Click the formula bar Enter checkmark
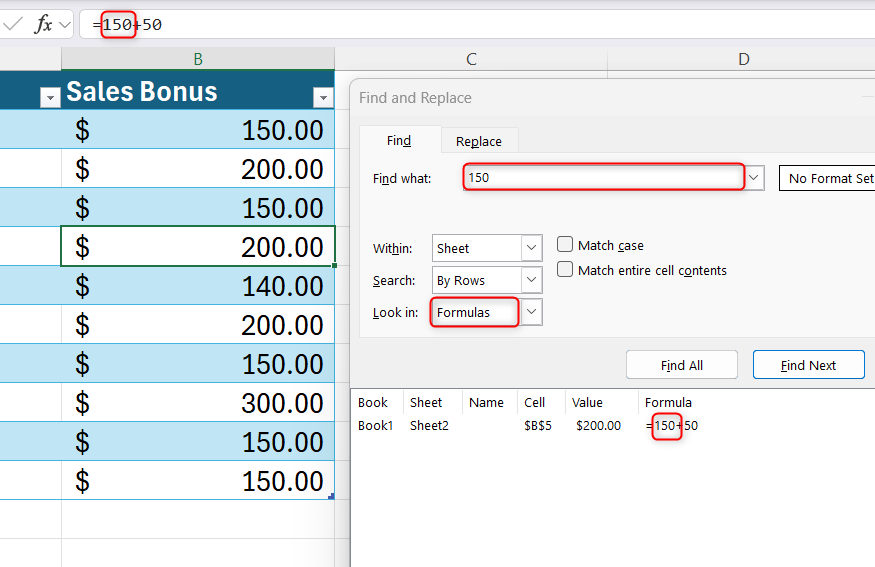 13,24
